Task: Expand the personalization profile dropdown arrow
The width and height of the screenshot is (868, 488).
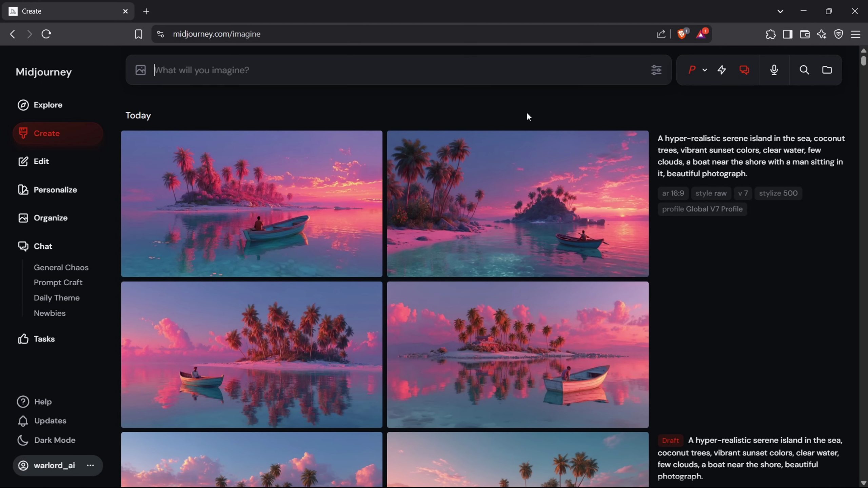Action: (705, 70)
